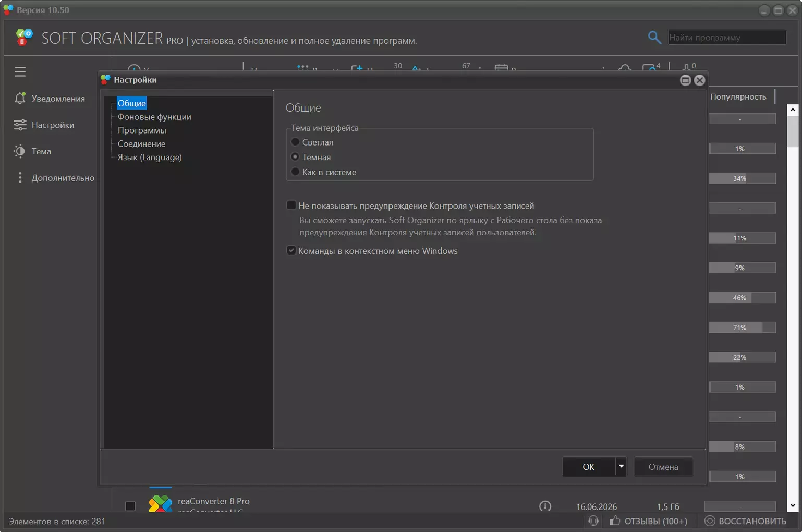
Task: Click ВОССТАНОВИТЬ in the status bar
Action: coord(752,521)
